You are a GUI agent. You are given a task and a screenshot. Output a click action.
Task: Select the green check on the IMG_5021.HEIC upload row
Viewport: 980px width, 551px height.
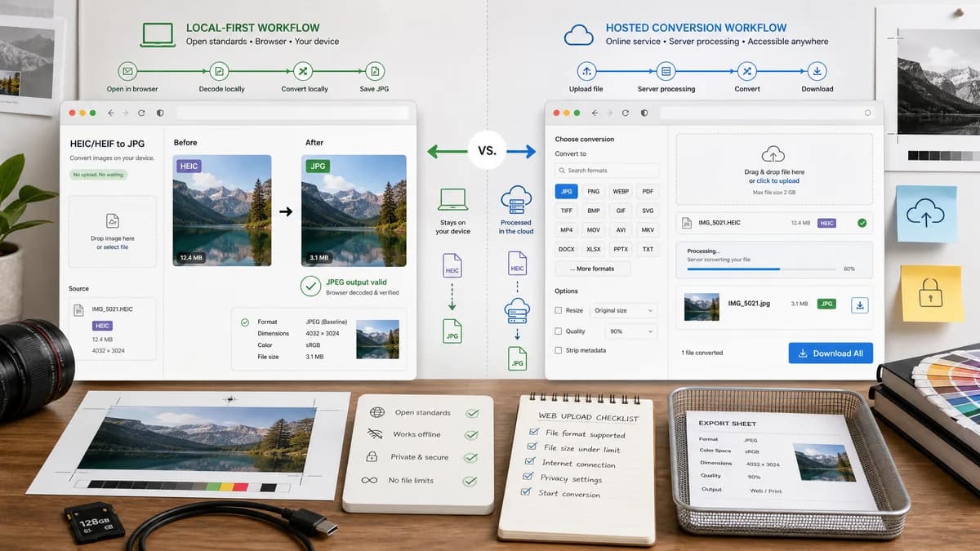[x=862, y=222]
